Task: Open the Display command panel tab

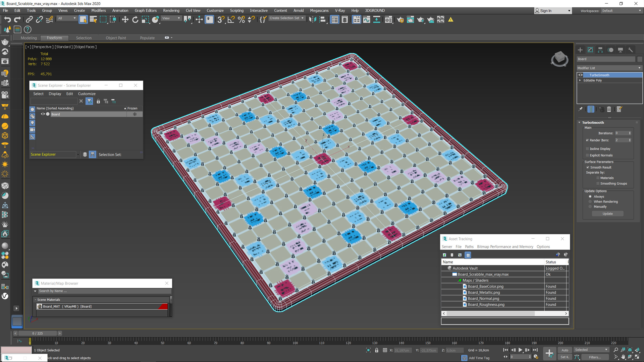Action: pyautogui.click(x=621, y=50)
